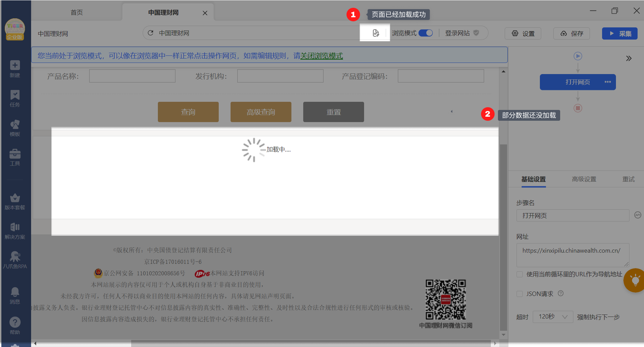Click the 关闭浏览模式 link
The width and height of the screenshot is (644, 347).
(321, 56)
